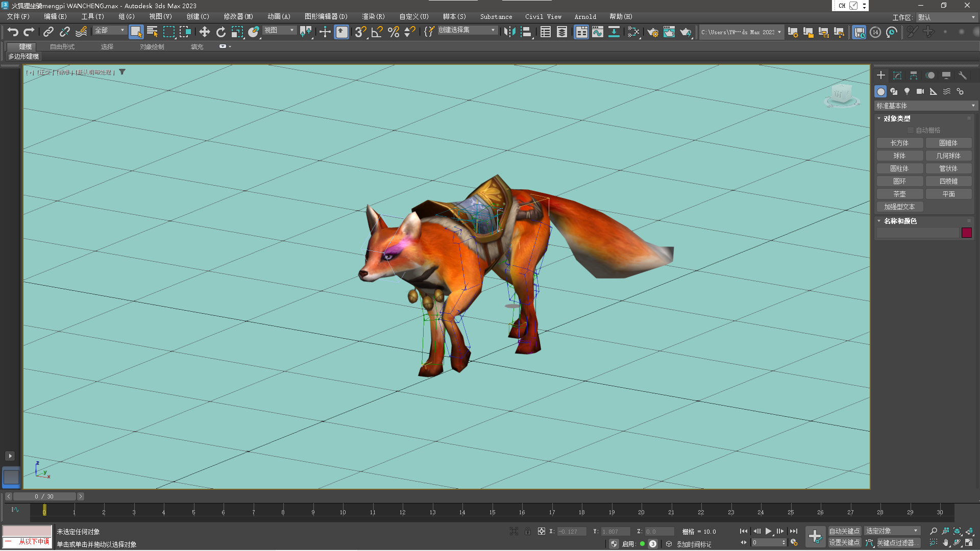Click the Play animation button
This screenshot has width=980, height=551.
click(768, 531)
